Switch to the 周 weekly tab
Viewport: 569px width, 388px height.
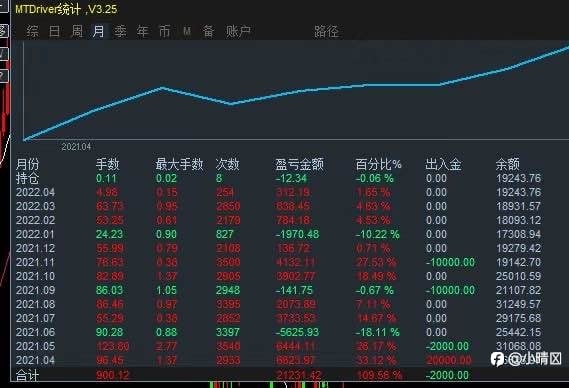coord(77,32)
